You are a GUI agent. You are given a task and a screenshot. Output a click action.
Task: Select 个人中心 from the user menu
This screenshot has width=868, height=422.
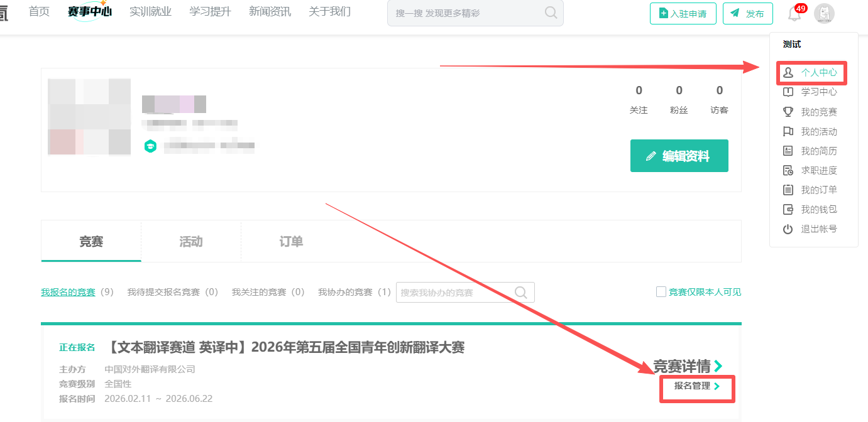click(x=818, y=72)
